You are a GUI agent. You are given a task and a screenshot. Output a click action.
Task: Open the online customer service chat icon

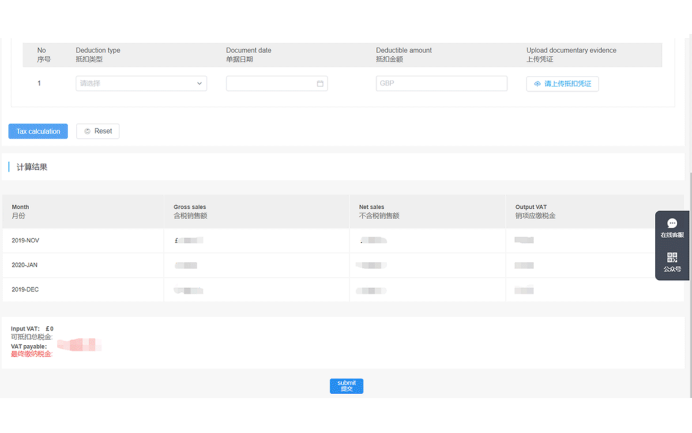(672, 227)
